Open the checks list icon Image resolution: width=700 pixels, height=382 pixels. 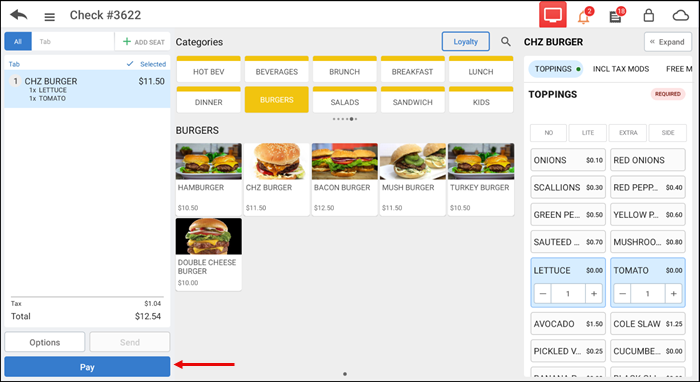[615, 17]
